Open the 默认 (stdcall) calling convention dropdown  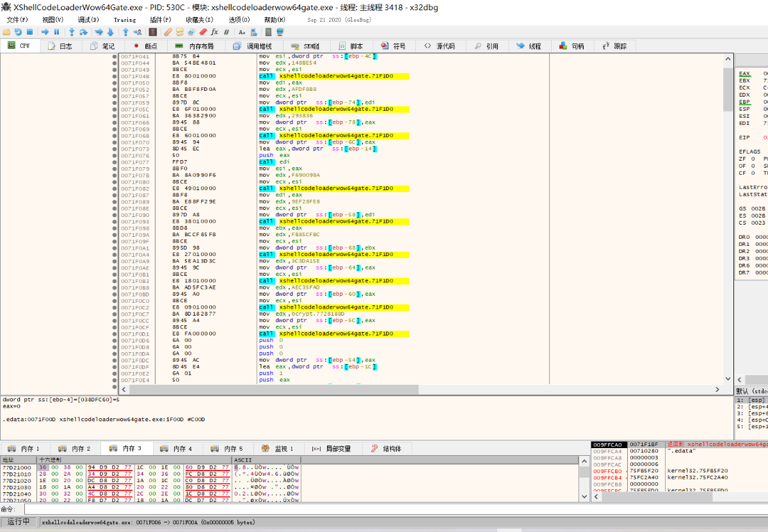(752, 391)
